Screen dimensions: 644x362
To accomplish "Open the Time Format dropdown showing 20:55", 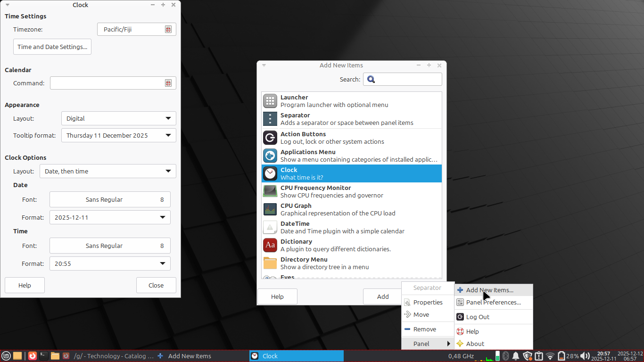I will (x=110, y=263).
